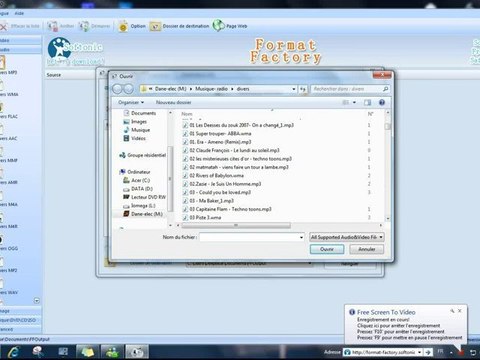Click the Nom du fichier input field
The width and height of the screenshot is (480, 360).
pos(249,237)
